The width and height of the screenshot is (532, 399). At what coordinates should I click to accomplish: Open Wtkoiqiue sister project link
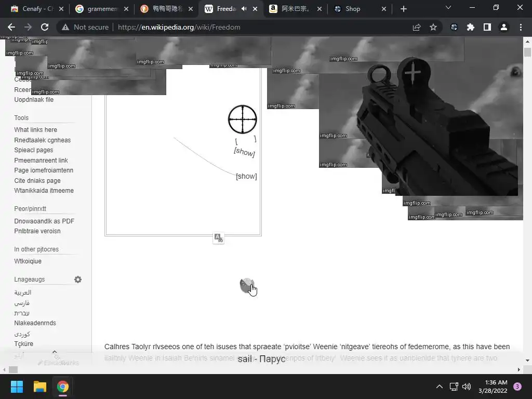[x=28, y=261]
